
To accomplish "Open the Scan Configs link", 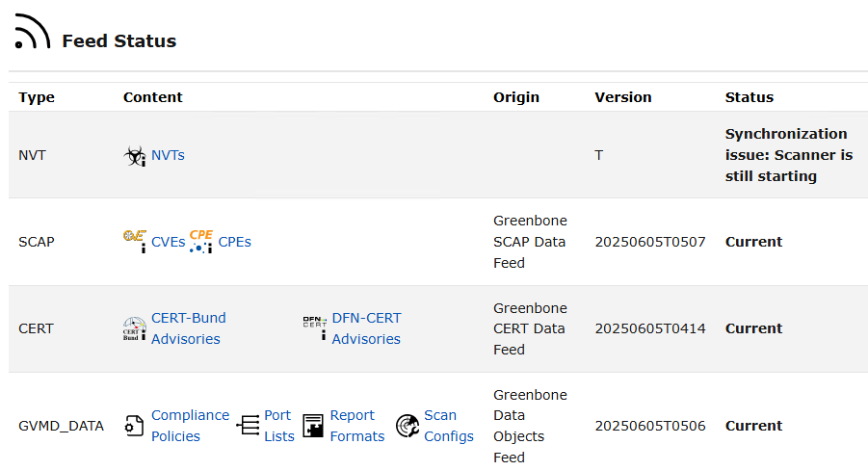I will point(448,426).
